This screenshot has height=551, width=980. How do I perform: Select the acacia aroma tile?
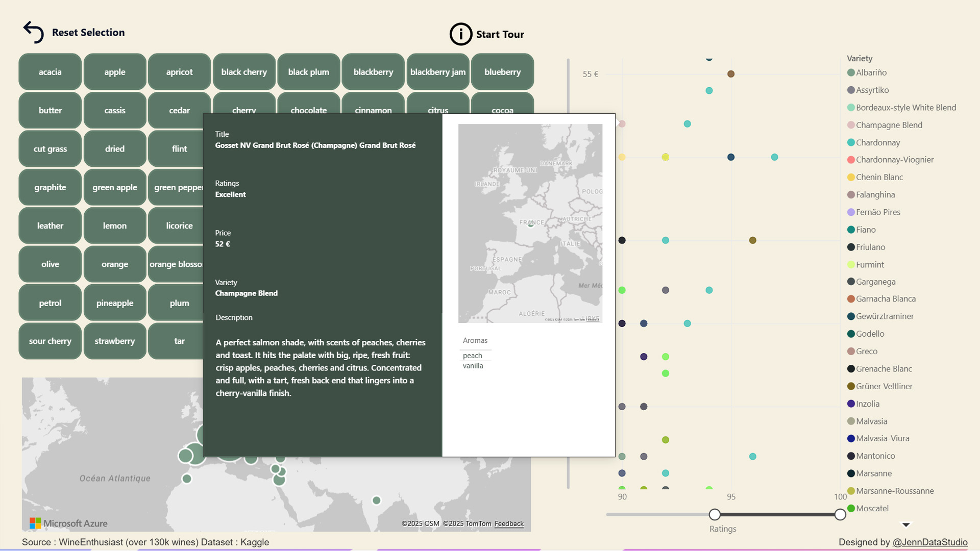[50, 72]
